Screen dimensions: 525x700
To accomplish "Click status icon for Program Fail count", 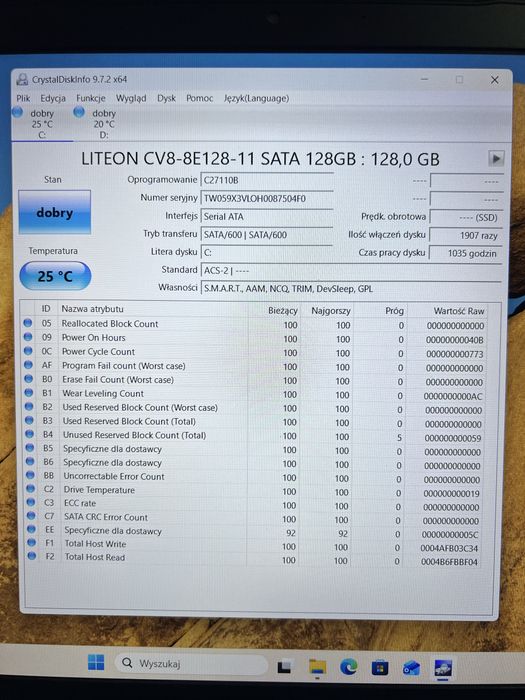I will [x=28, y=365].
